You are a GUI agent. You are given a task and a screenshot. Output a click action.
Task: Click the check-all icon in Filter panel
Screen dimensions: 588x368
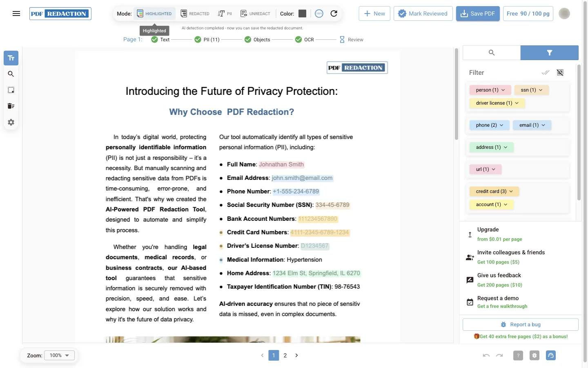pyautogui.click(x=546, y=72)
